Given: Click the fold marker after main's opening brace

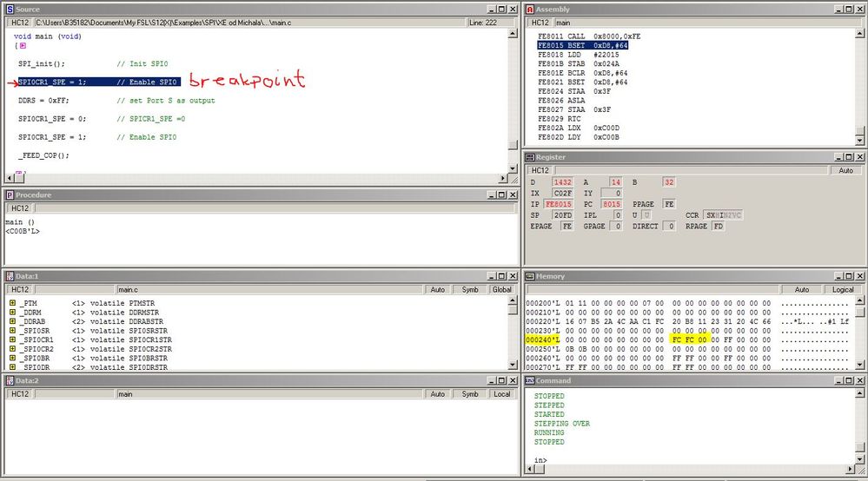Looking at the screenshot, I should click(23, 46).
